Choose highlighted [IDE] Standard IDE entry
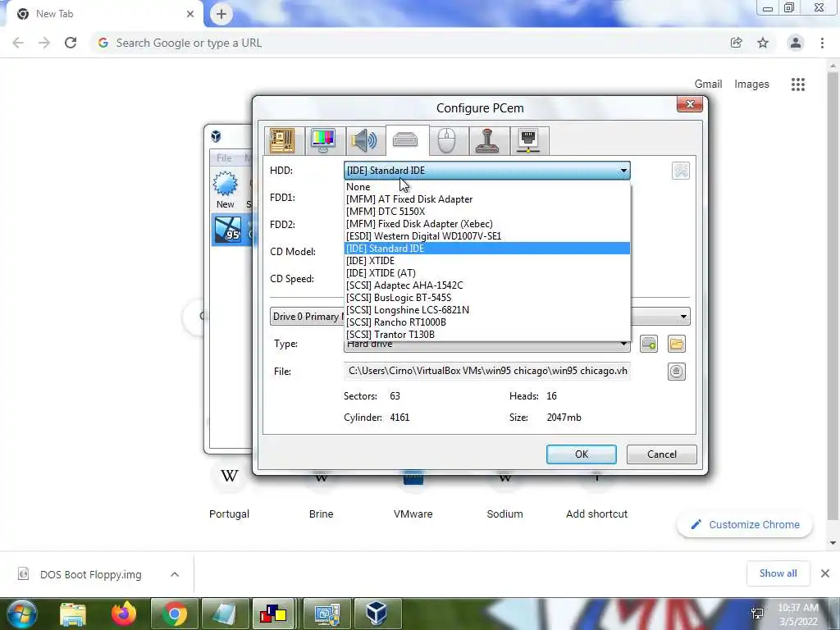The width and height of the screenshot is (840, 630). click(487, 249)
